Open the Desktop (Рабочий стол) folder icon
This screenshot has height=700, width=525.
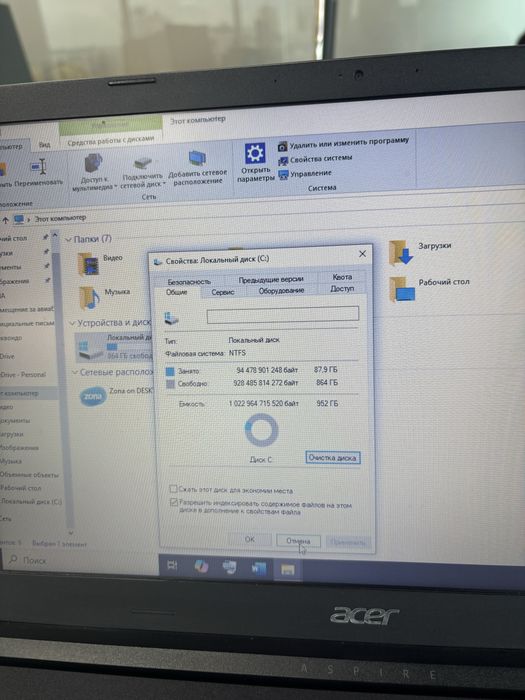pyautogui.click(x=401, y=289)
